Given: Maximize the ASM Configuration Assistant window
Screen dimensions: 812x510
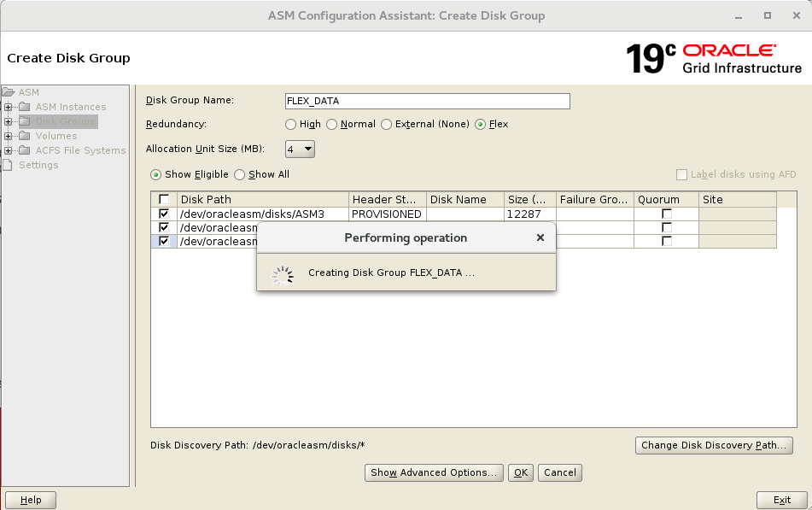Looking at the screenshot, I should click(768, 15).
